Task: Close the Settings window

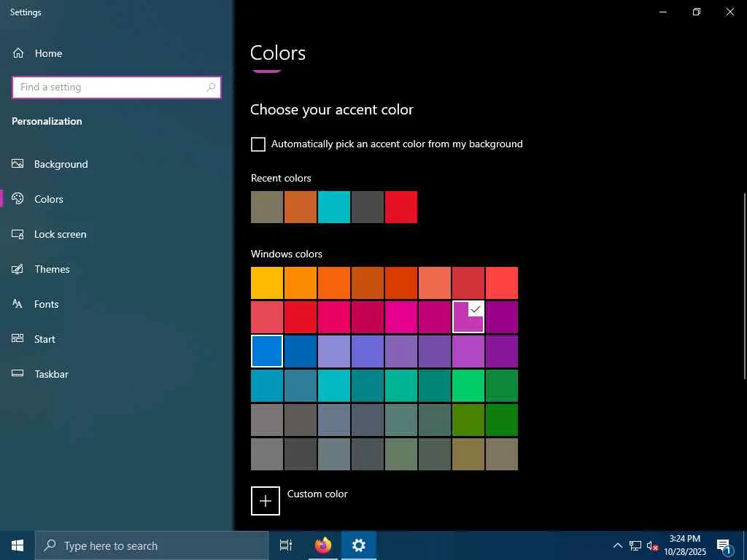Action: (729, 12)
